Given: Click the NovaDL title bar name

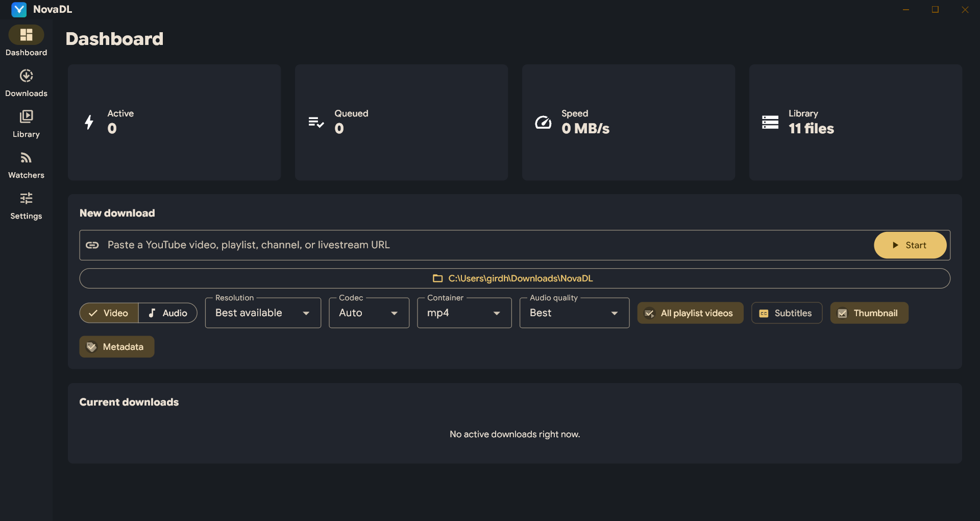Looking at the screenshot, I should pyautogui.click(x=53, y=9).
